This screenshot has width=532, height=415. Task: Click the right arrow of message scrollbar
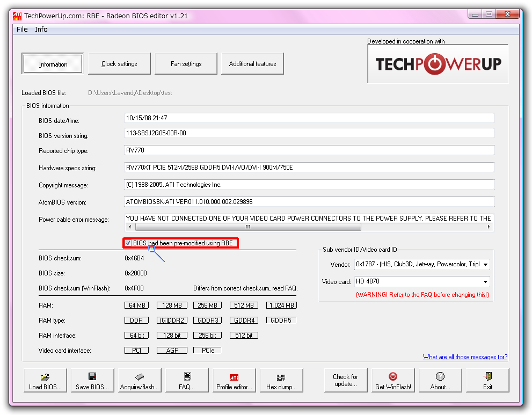tap(489, 227)
